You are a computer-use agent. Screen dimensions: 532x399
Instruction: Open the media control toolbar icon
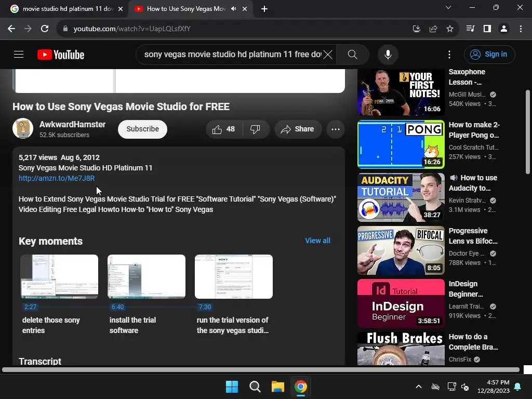click(x=470, y=29)
